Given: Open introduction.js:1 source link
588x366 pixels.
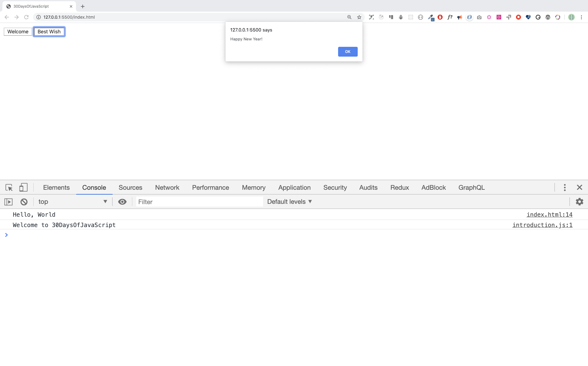Looking at the screenshot, I should point(542,225).
